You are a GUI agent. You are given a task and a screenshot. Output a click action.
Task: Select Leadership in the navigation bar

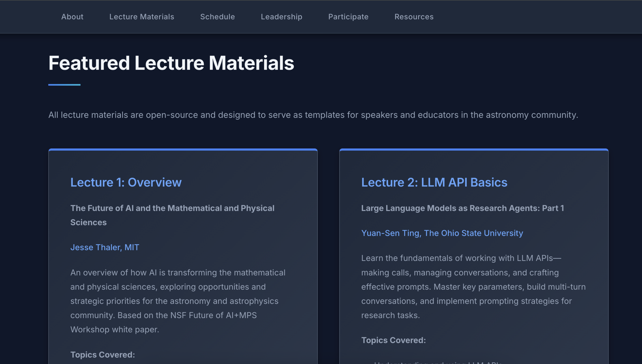[x=281, y=17]
